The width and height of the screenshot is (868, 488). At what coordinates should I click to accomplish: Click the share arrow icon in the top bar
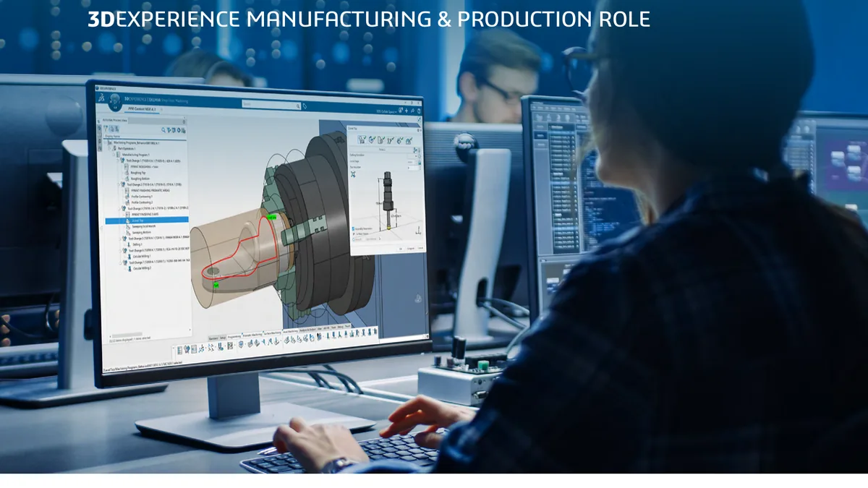pos(413,111)
